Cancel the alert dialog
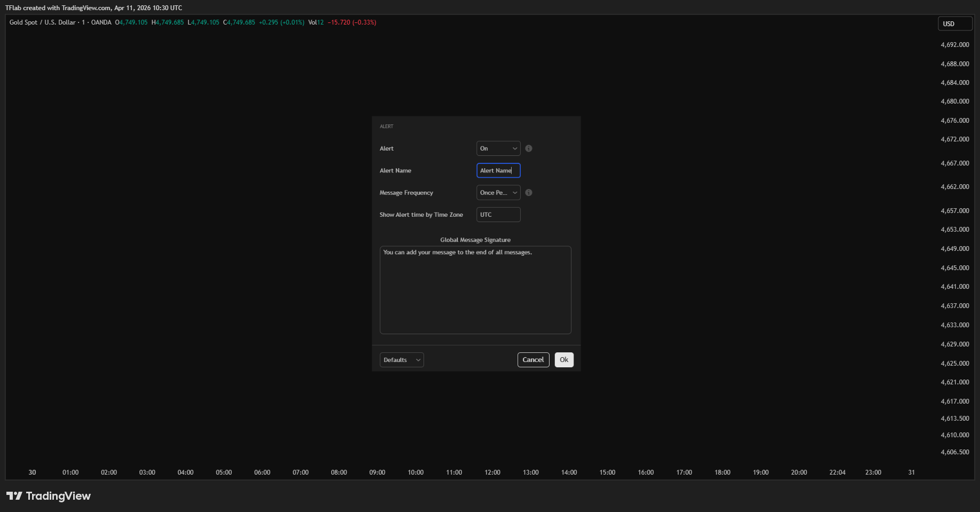 point(533,360)
